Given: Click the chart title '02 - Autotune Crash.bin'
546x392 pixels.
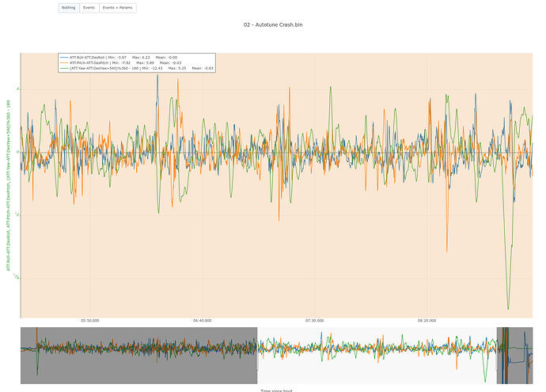Looking at the screenshot, I should coord(273,24).
